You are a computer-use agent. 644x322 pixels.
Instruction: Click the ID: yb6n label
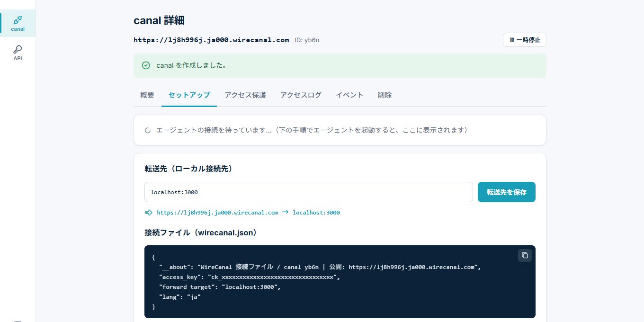[x=307, y=40]
